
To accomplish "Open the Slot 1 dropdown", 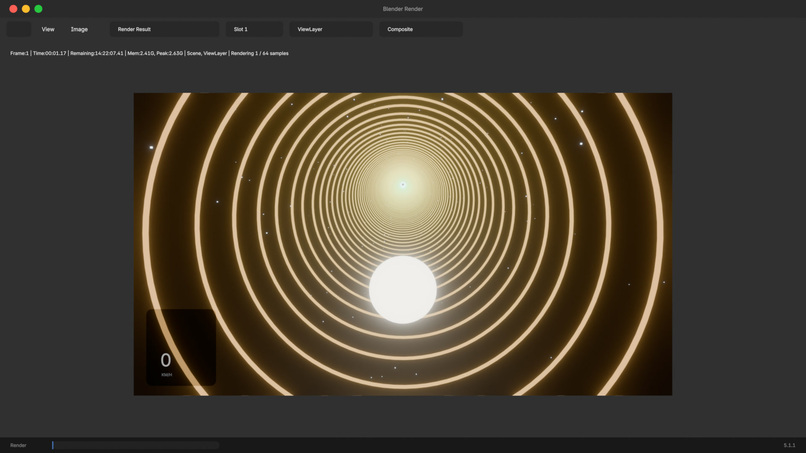I will pyautogui.click(x=254, y=29).
